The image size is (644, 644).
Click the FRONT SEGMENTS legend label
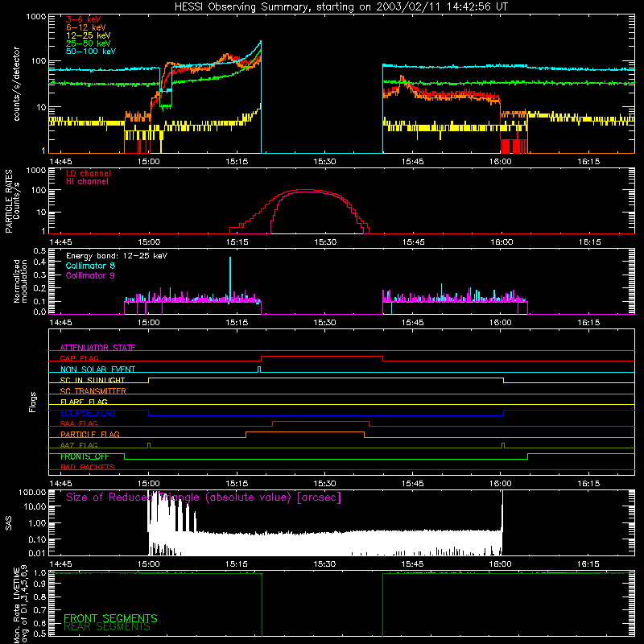pos(110,618)
